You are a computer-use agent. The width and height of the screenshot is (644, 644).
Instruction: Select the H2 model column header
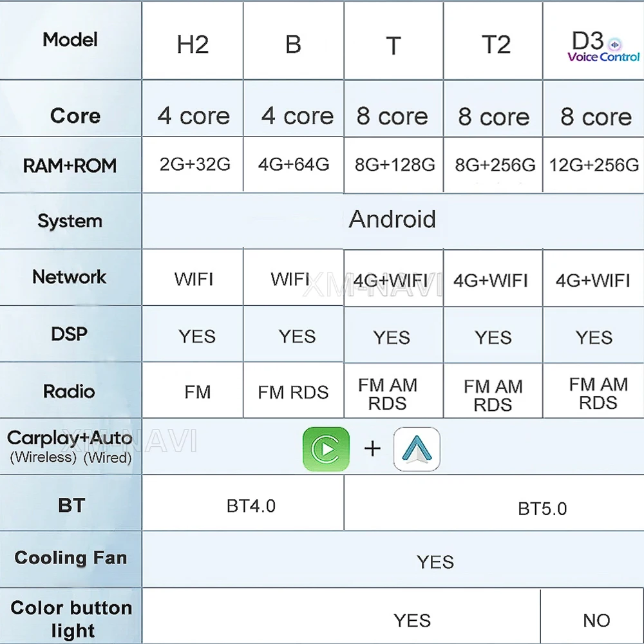pyautogui.click(x=193, y=45)
